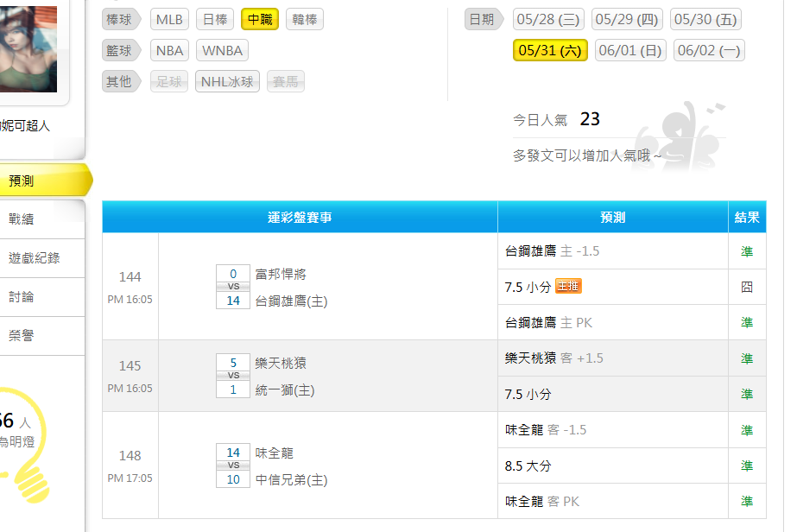
Task: Choose the NBA basketball filter
Action: point(169,51)
